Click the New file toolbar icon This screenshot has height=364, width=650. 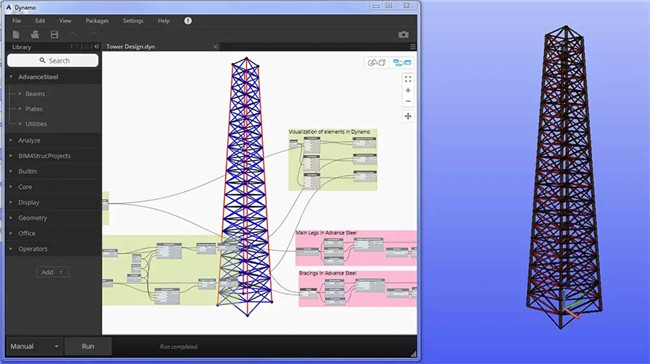pos(16,34)
